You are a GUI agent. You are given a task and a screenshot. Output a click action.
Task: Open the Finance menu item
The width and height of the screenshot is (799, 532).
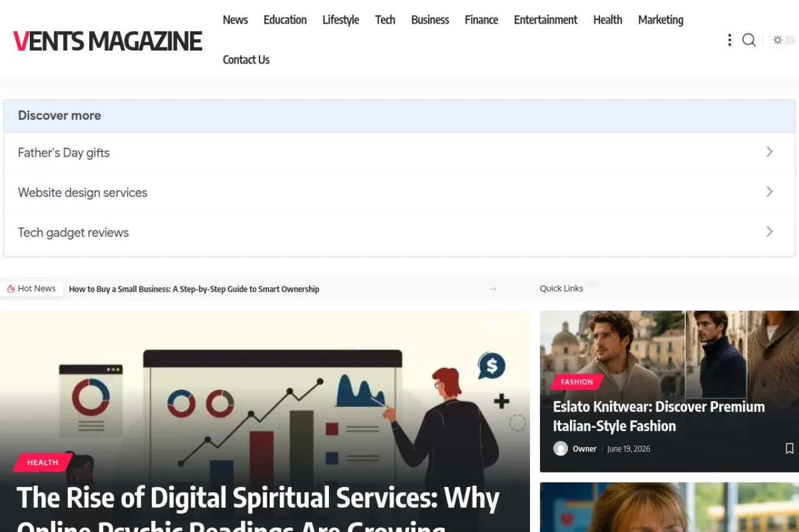(481, 20)
